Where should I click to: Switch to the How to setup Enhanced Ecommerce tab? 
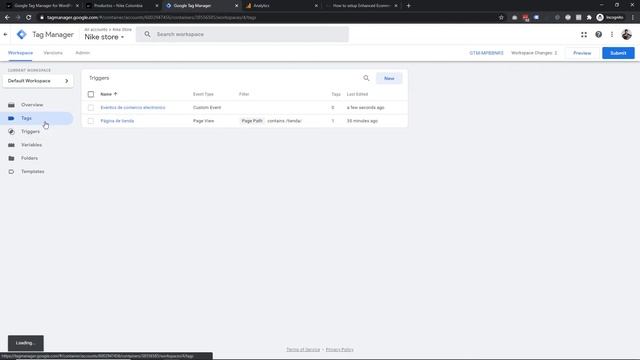(x=361, y=6)
